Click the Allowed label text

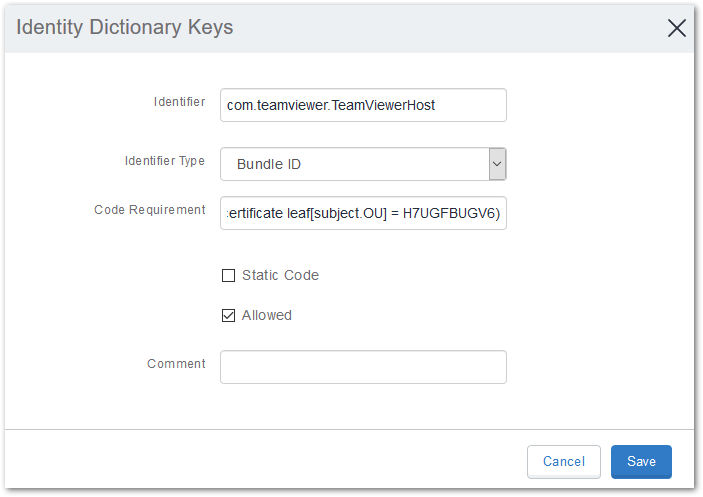pos(267,315)
